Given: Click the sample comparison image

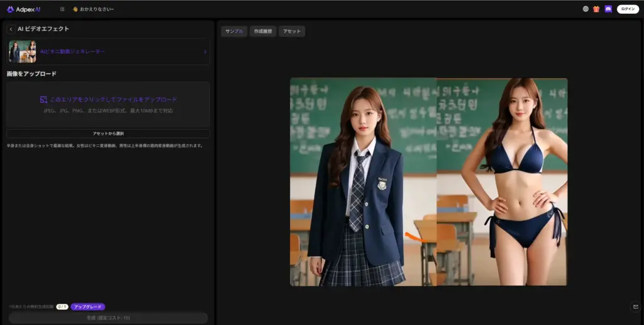Looking at the screenshot, I should (429, 182).
